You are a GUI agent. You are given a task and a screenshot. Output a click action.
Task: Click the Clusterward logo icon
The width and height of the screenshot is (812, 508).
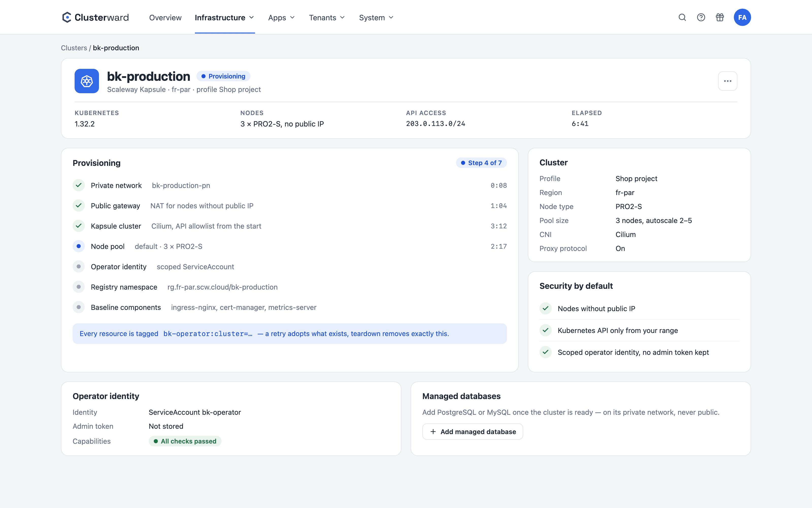(67, 18)
